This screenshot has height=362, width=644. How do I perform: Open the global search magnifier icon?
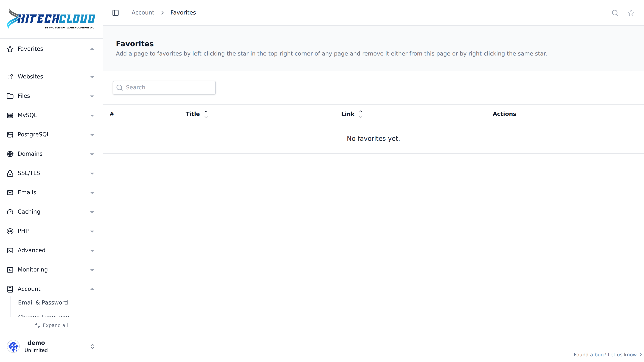[615, 13]
